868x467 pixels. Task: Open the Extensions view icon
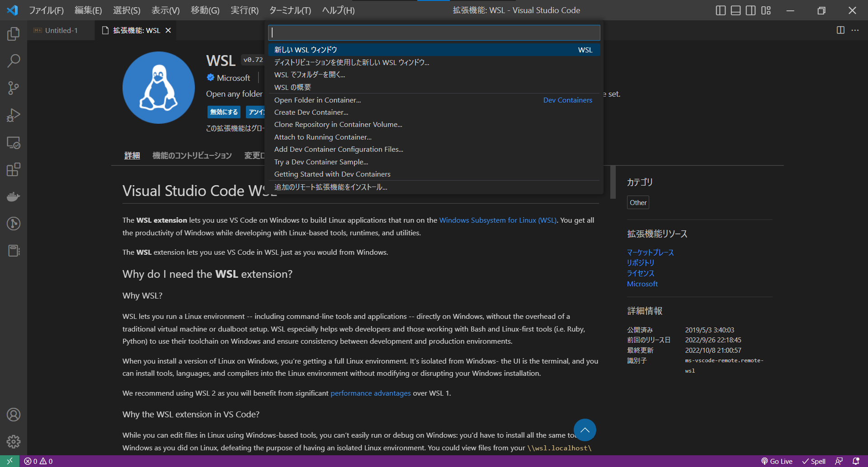tap(14, 170)
